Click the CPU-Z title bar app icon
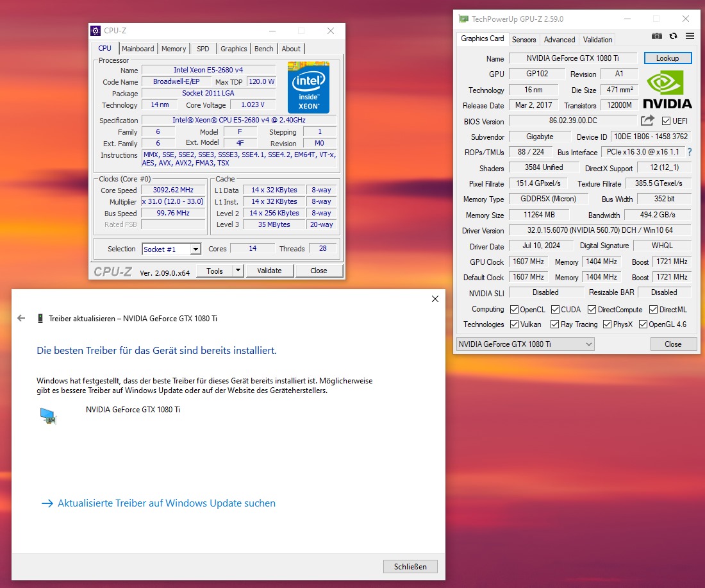This screenshot has width=705, height=588. tap(95, 31)
